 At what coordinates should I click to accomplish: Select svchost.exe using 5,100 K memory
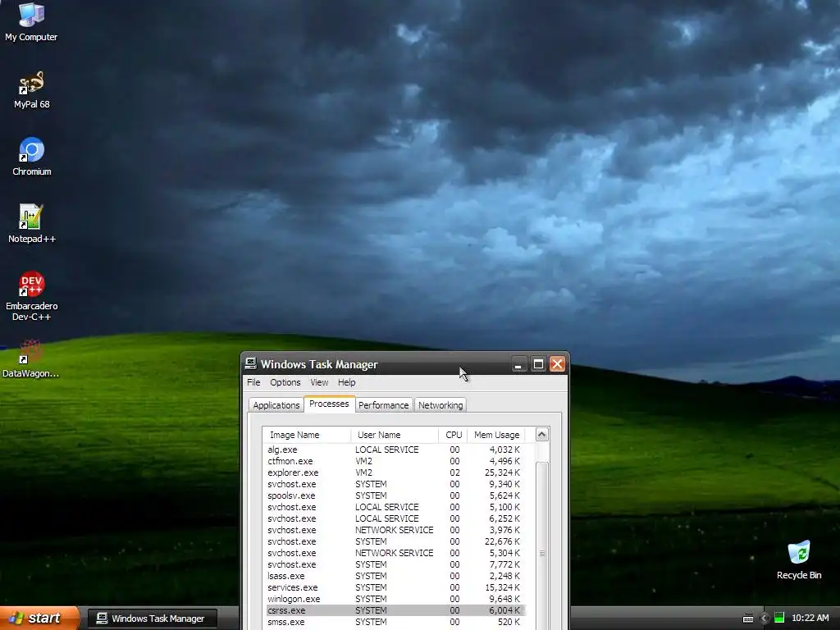395,507
